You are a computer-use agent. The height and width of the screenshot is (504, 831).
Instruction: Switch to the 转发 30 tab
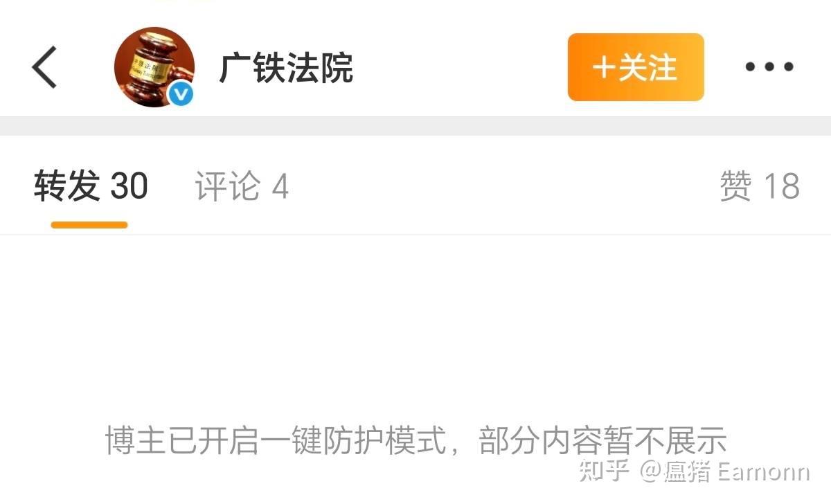(x=91, y=186)
